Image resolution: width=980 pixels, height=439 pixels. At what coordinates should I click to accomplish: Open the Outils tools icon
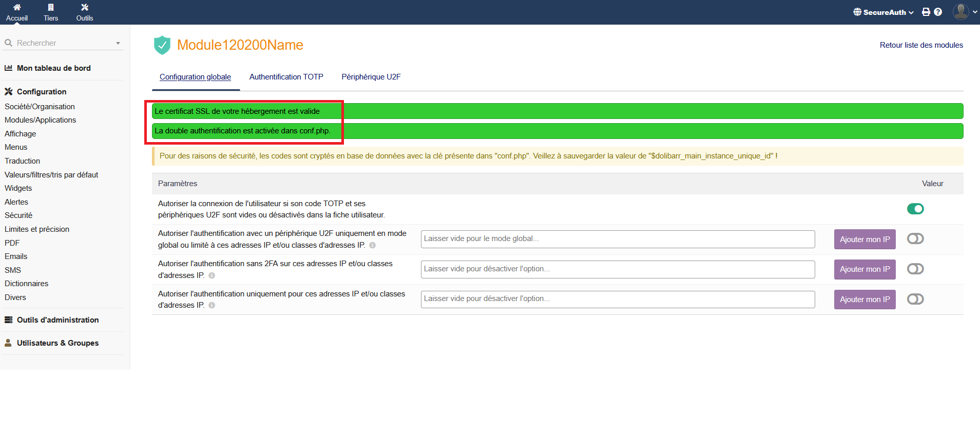pyautogui.click(x=85, y=7)
